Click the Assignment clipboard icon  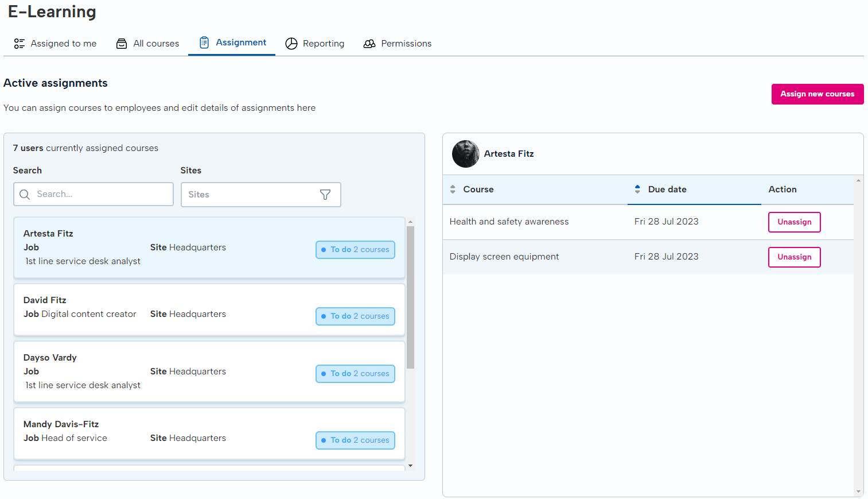pos(204,42)
